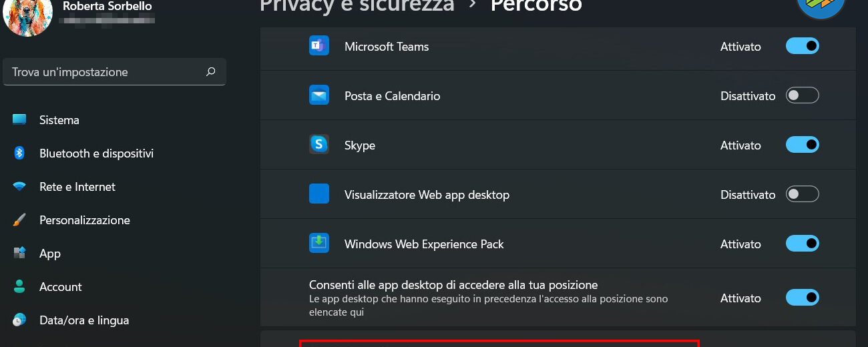This screenshot has width=868, height=347.
Task: Enable location for Posta e Calendario
Action: coord(802,95)
